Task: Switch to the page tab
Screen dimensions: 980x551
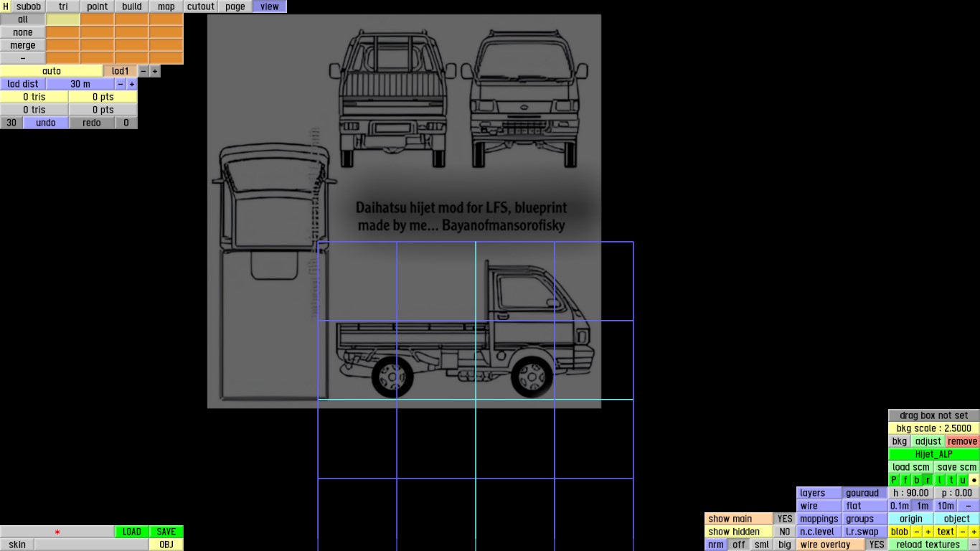Action: [235, 6]
